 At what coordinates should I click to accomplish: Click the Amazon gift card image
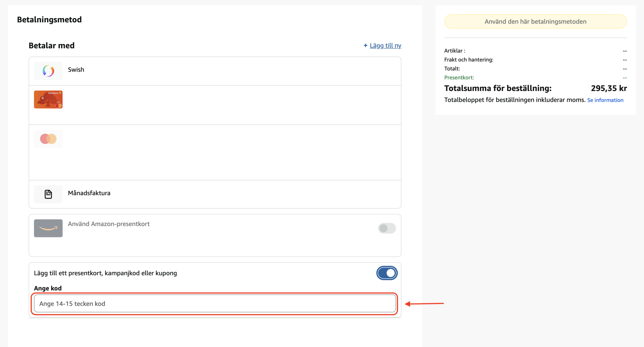[x=48, y=228]
